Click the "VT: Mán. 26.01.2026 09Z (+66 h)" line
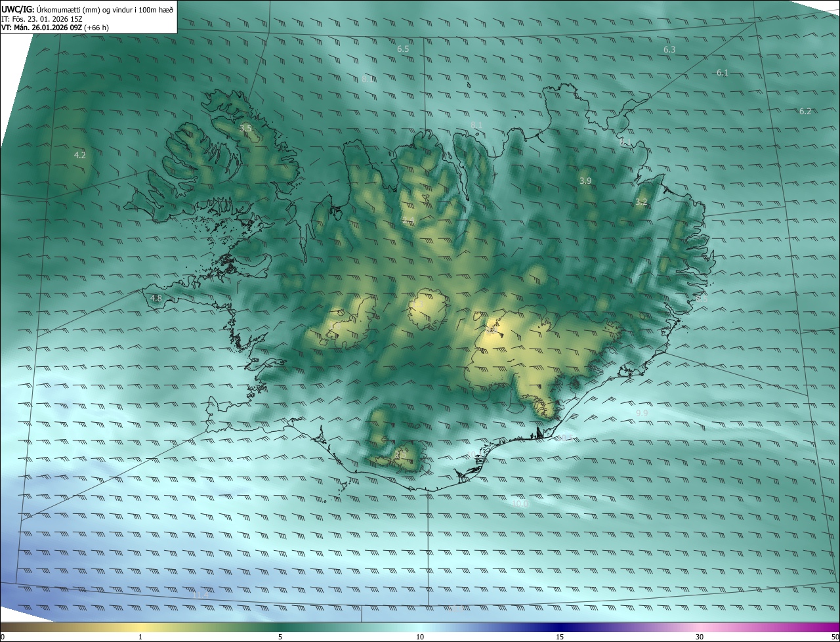The width and height of the screenshot is (840, 642). (55, 28)
